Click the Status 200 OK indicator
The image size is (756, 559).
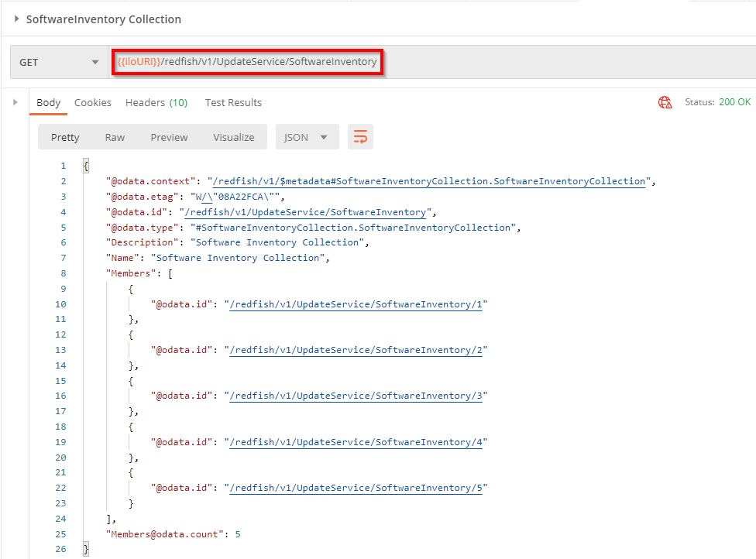717,102
